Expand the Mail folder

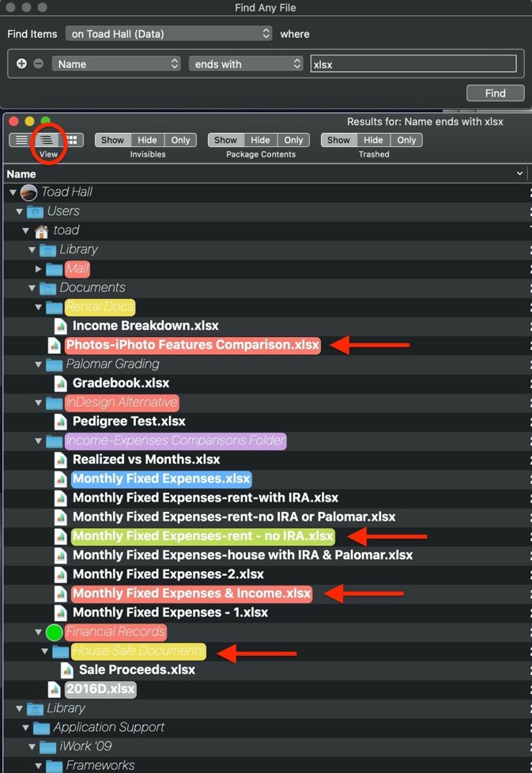tap(39, 269)
